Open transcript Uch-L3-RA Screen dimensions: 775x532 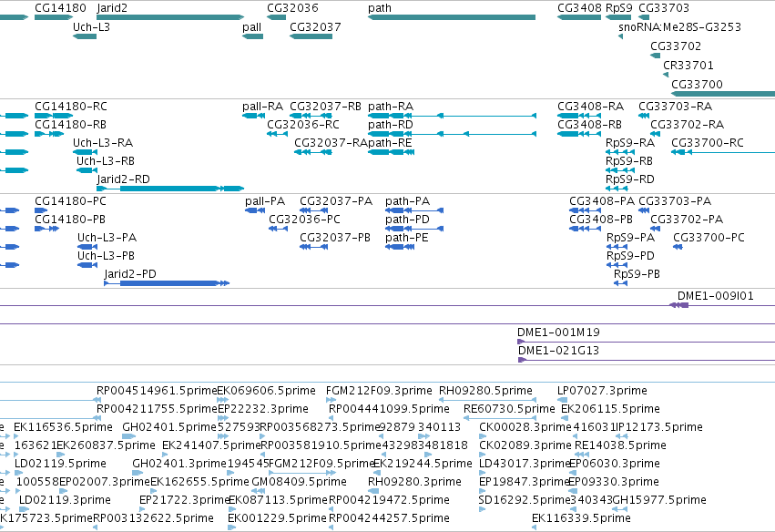click(x=103, y=143)
